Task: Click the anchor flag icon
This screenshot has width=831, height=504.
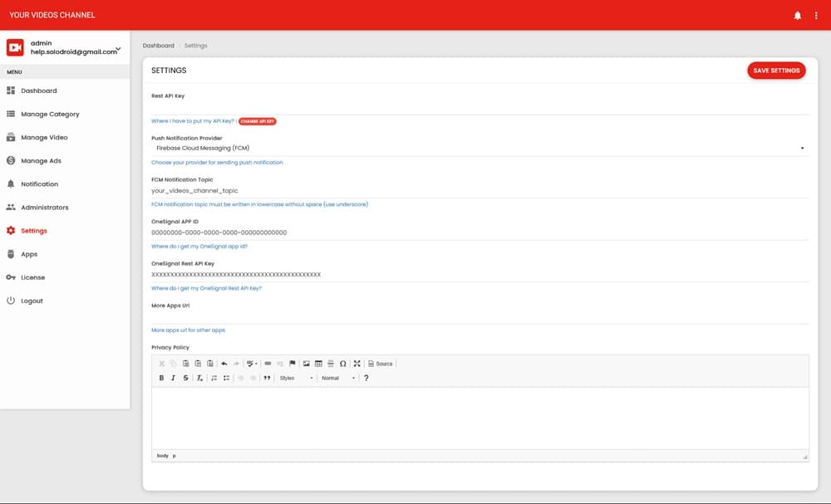Action: coord(293,364)
